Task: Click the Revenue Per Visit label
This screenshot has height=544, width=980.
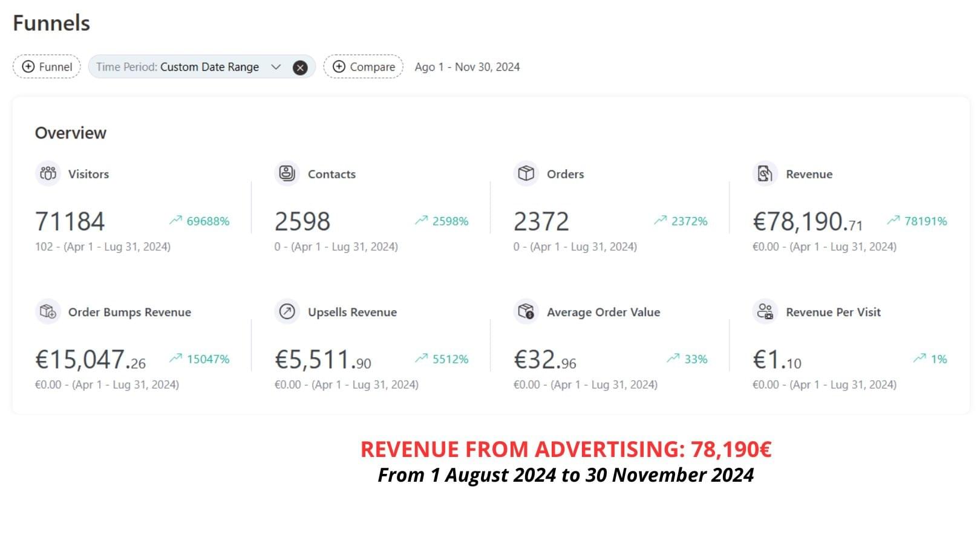Action: pos(834,312)
